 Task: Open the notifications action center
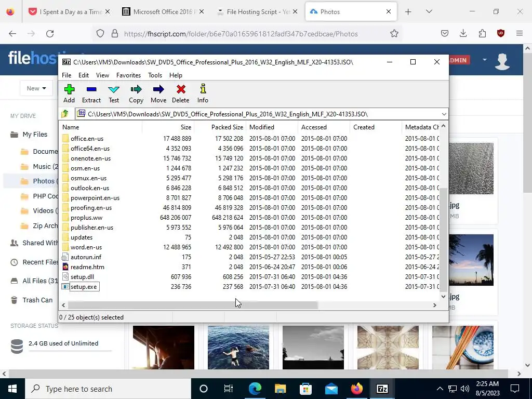(515, 389)
